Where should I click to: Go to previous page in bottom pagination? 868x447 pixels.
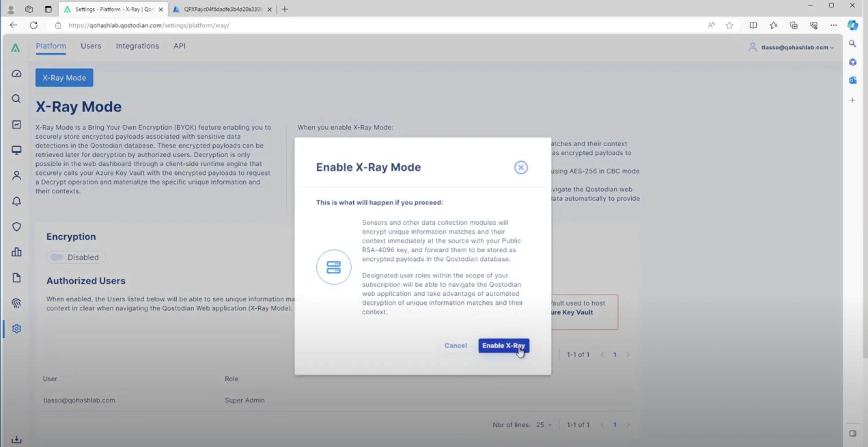coord(602,425)
